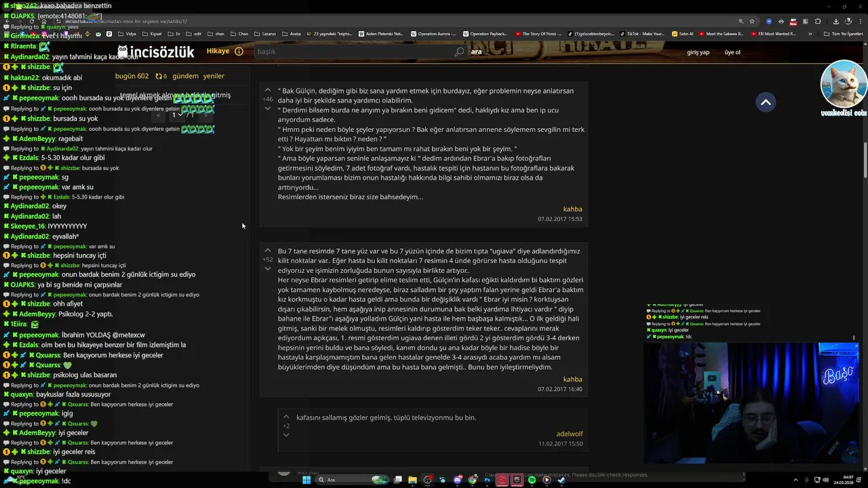Open the FBI Most Wanted bookmark
This screenshot has width=868, height=488.
coord(774,34)
